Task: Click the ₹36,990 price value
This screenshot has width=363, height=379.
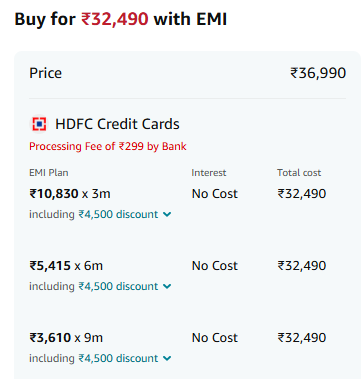Action: 318,73
